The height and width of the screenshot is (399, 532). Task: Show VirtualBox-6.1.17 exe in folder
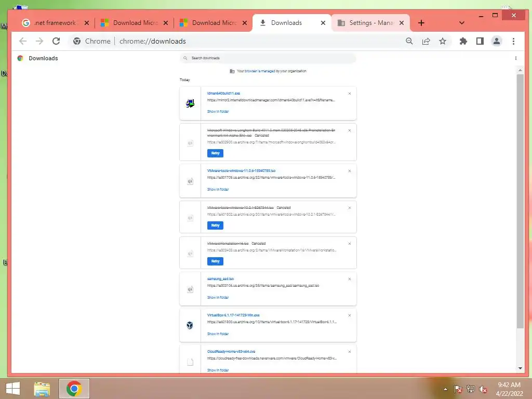[218, 334]
